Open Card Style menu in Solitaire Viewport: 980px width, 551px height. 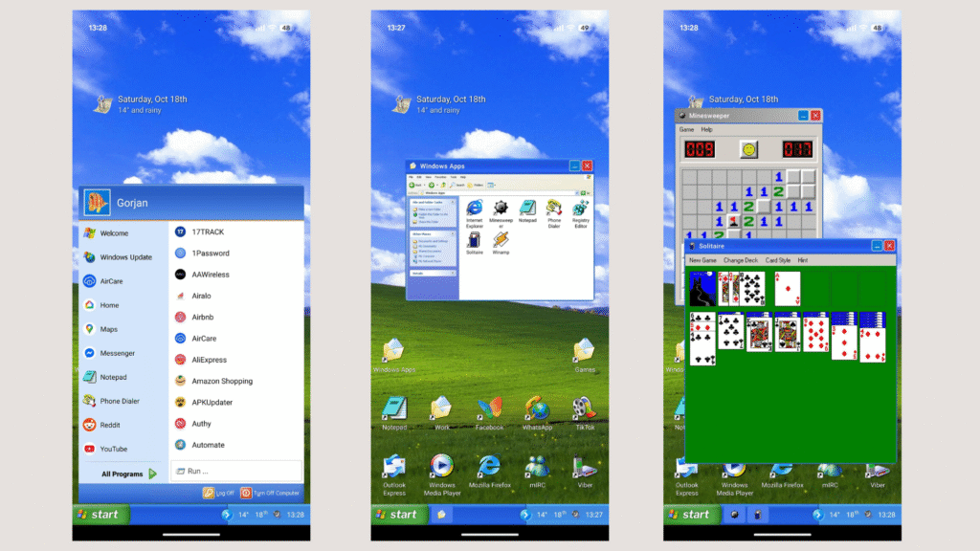pyautogui.click(x=777, y=260)
